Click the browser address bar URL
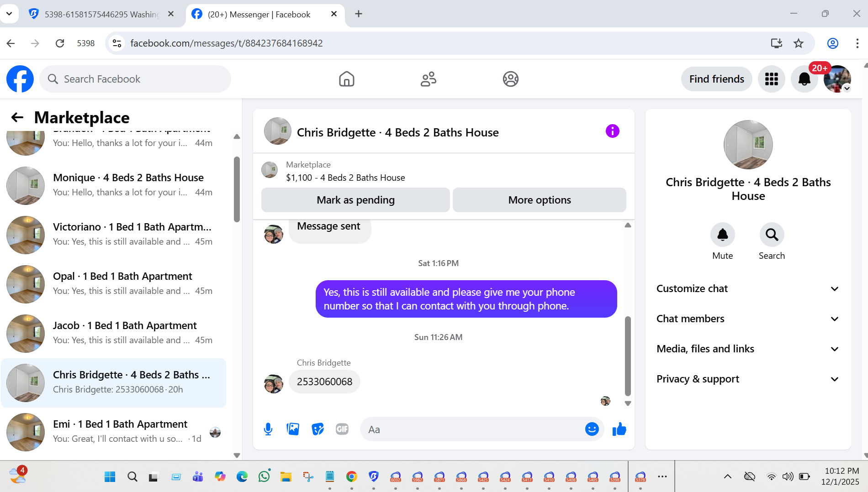Viewport: 868px width, 492px height. [227, 43]
